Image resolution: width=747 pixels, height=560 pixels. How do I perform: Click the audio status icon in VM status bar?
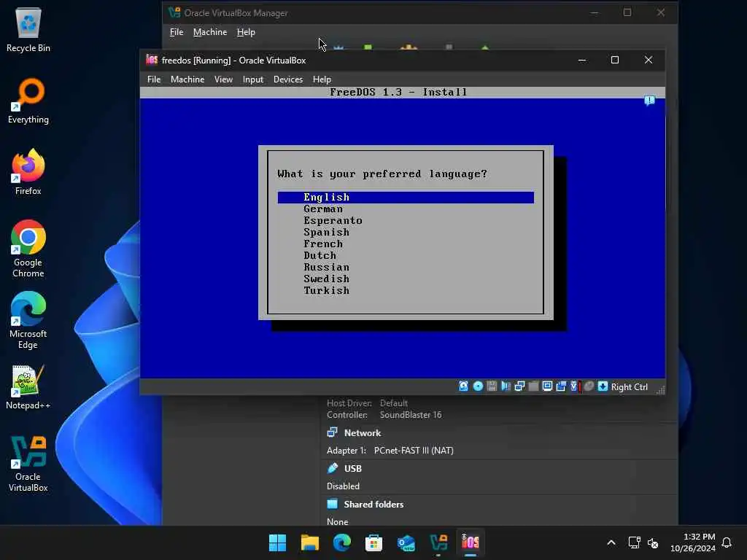click(506, 386)
